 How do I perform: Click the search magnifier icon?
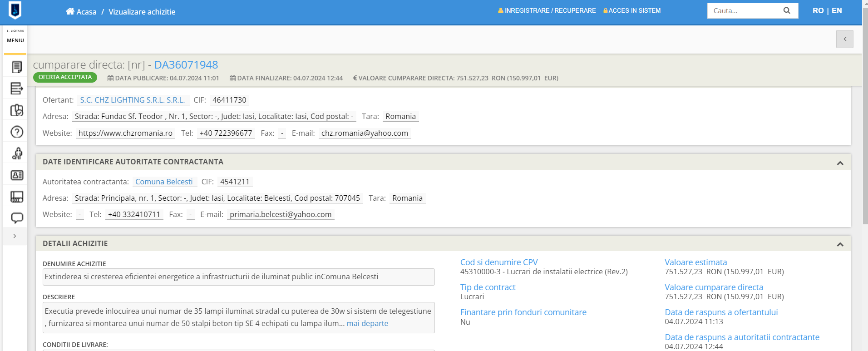coord(787,10)
